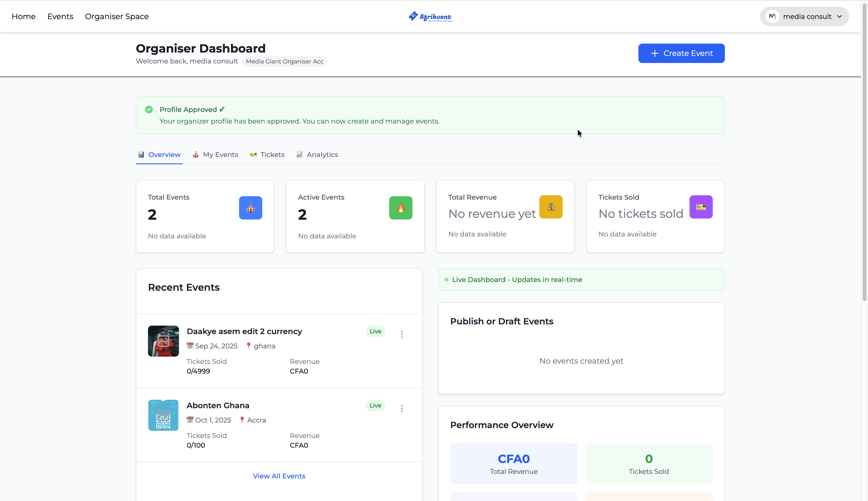Click the yellow Total Revenue money bag icon
Screen dimensions: 868x501
click(550, 207)
